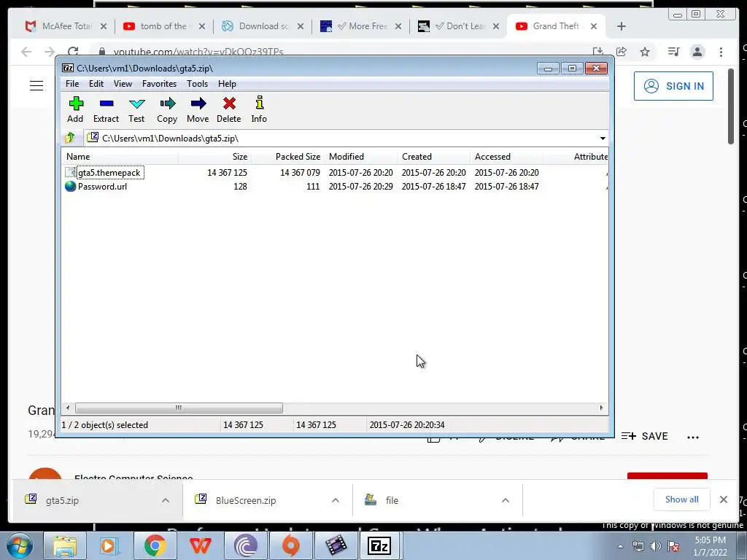Click volume icon in system tray
The height and width of the screenshot is (560, 747).
(656, 546)
